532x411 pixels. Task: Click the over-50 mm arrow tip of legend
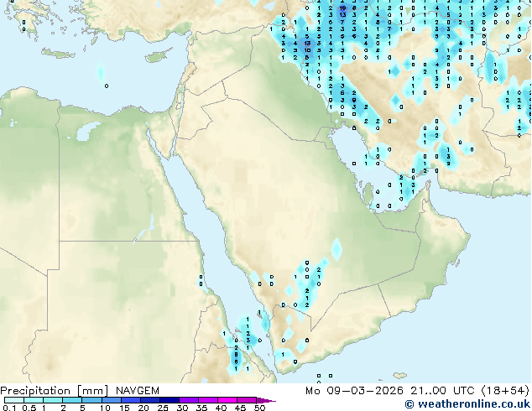[x=266, y=400]
